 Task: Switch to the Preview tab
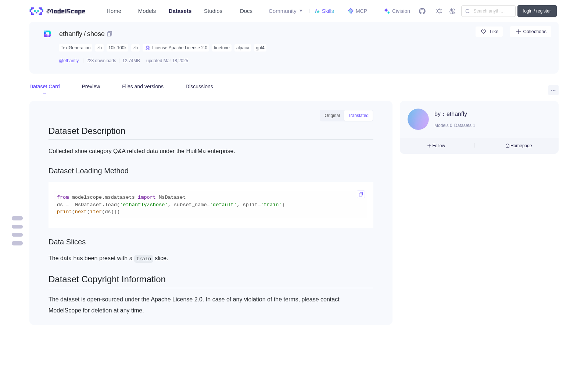(91, 86)
